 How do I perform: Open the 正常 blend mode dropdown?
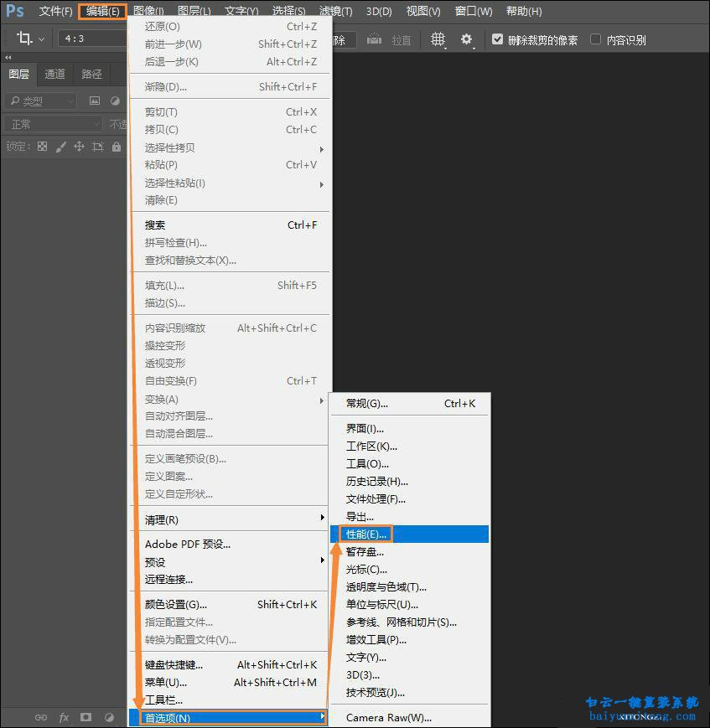click(50, 124)
